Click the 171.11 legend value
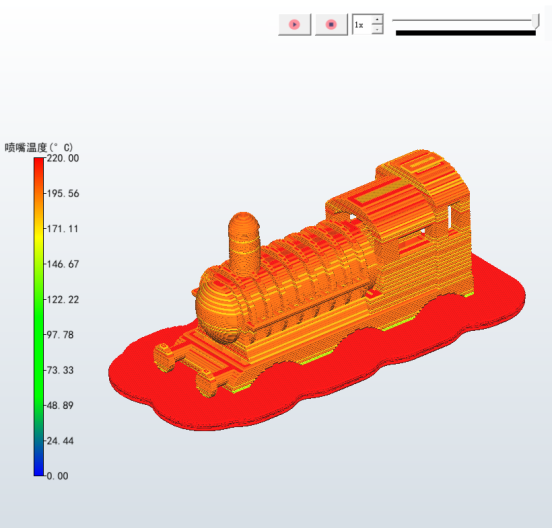This screenshot has height=528, width=552. pyautogui.click(x=62, y=229)
